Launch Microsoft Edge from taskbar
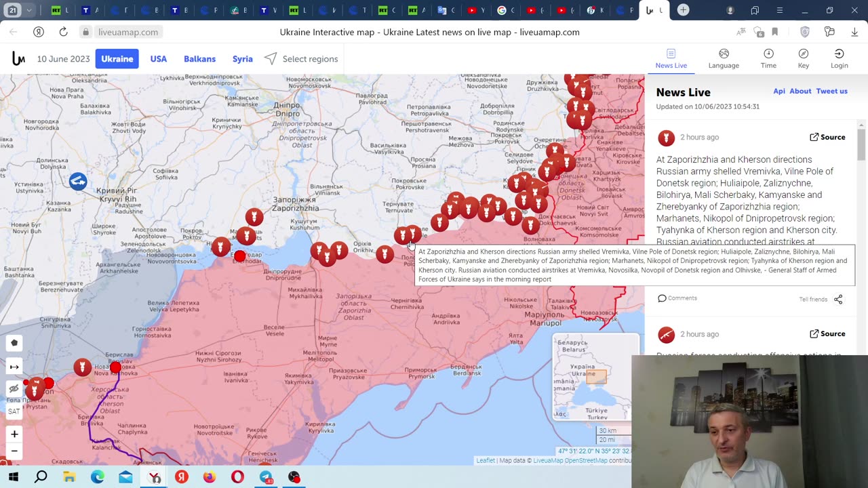Screen dimensions: 868x488 [x=98, y=477]
